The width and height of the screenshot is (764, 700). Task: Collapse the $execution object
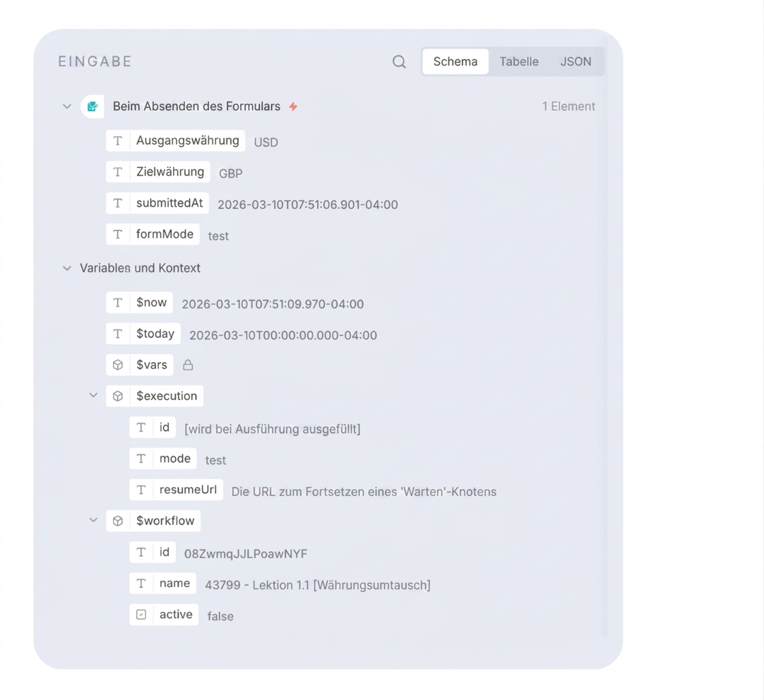coord(93,395)
